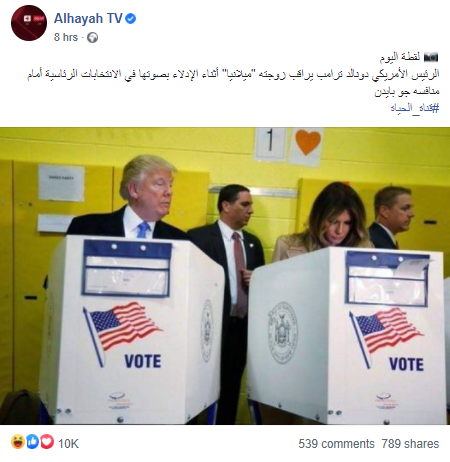The image size is (450, 462).
Task: Open the 539 comments link
Action: click(x=336, y=444)
